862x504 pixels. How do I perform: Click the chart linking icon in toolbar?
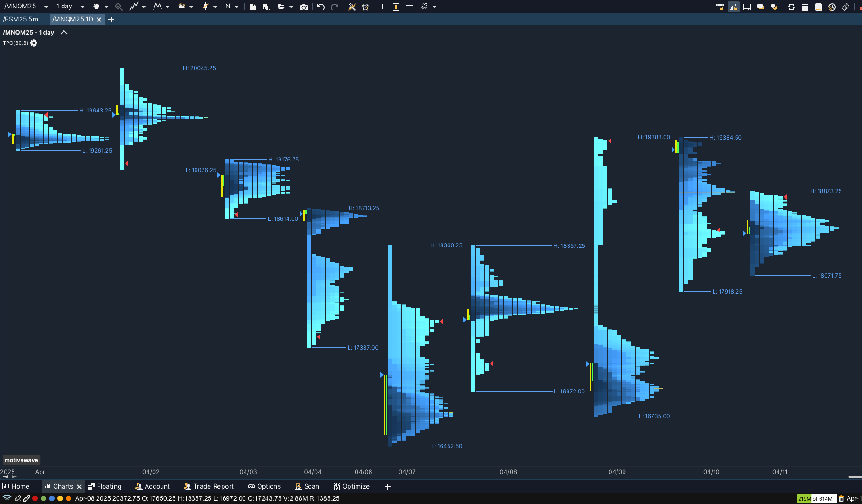coord(424,7)
